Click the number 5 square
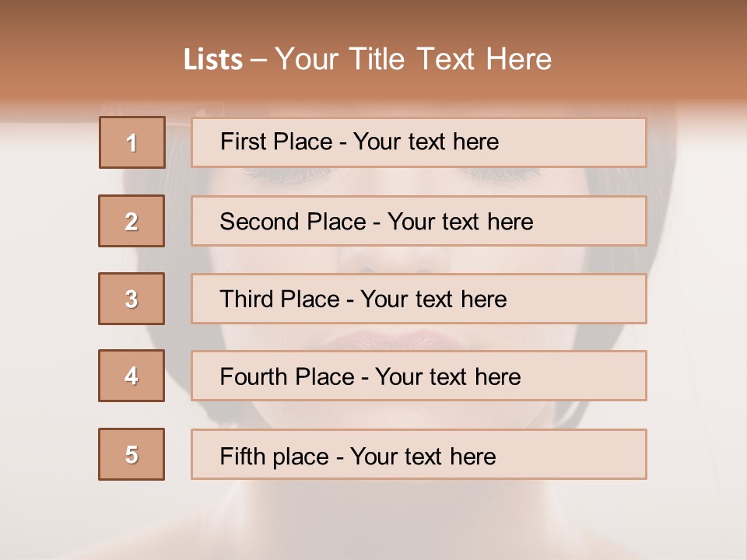The width and height of the screenshot is (747, 560). [x=132, y=454]
